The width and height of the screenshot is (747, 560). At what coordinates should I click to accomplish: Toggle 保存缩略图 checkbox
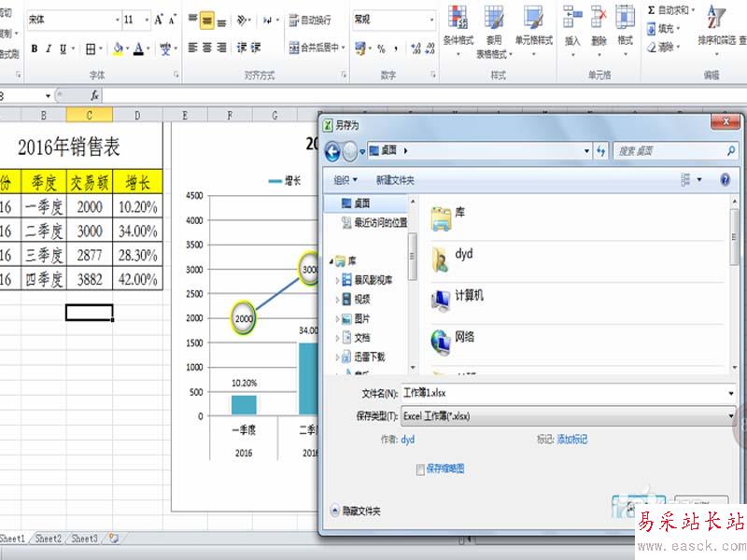(419, 470)
